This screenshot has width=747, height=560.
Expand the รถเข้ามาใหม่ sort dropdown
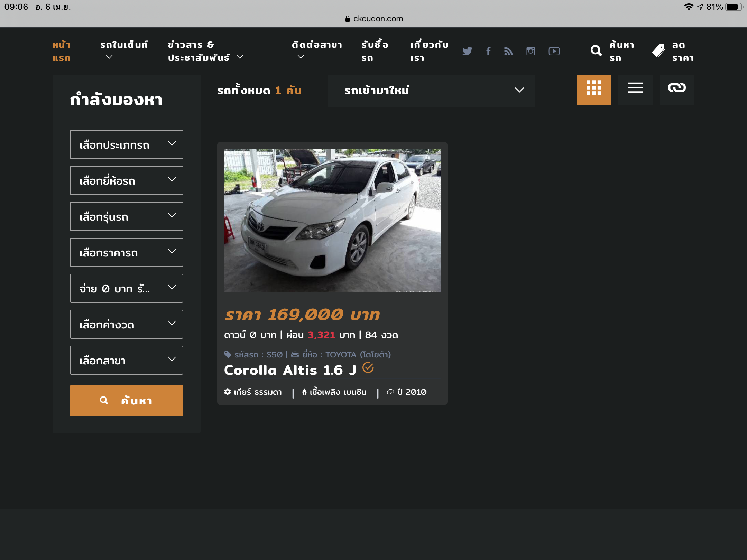coord(431,91)
